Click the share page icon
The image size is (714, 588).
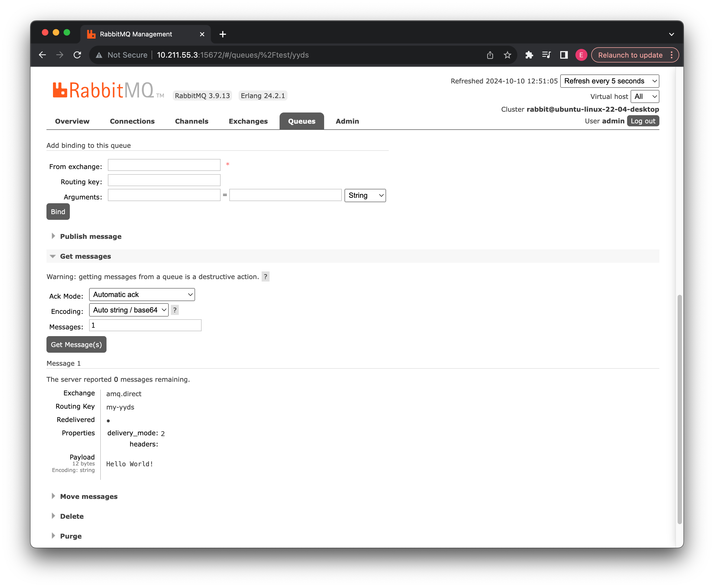coord(490,55)
